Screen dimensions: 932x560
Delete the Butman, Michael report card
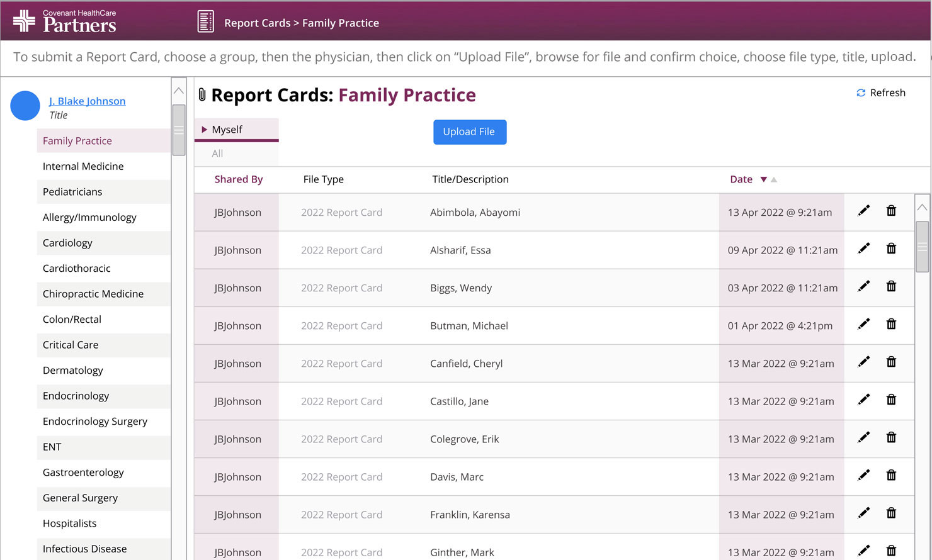tap(891, 324)
